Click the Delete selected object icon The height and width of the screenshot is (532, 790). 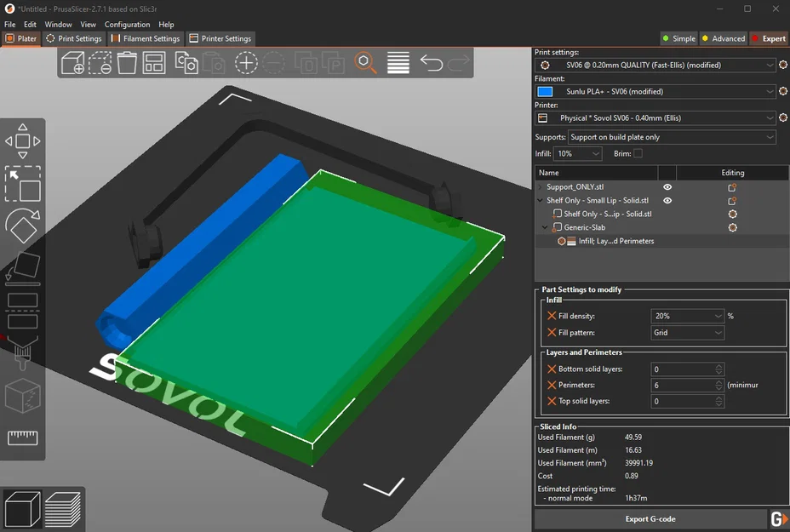[100, 63]
